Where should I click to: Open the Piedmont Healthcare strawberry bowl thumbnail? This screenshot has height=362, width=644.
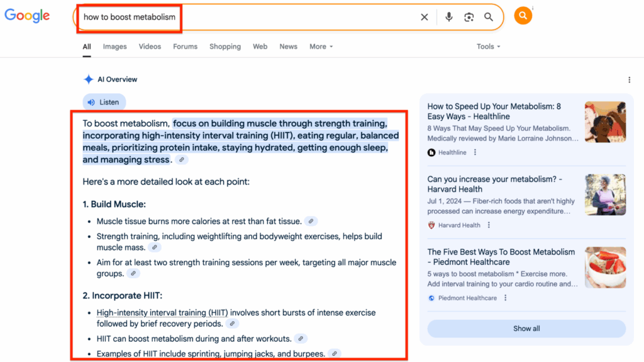(x=606, y=268)
